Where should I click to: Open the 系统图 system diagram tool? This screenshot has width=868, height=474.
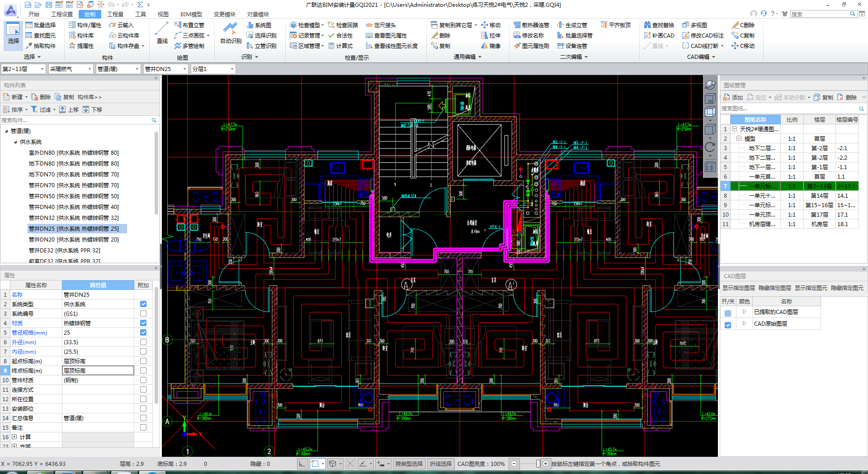(x=259, y=25)
